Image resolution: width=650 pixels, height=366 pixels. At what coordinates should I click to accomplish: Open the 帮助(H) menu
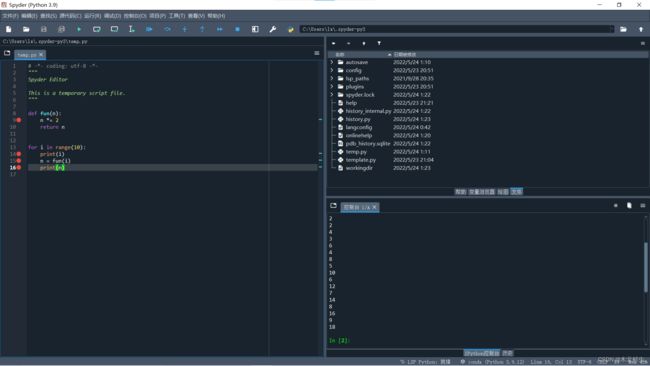(216, 16)
